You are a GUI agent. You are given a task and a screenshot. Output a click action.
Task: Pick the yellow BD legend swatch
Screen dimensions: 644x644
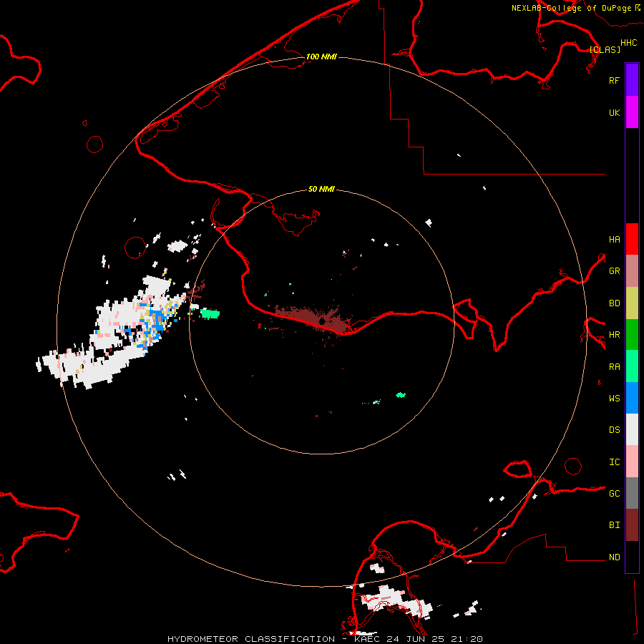coord(632,303)
